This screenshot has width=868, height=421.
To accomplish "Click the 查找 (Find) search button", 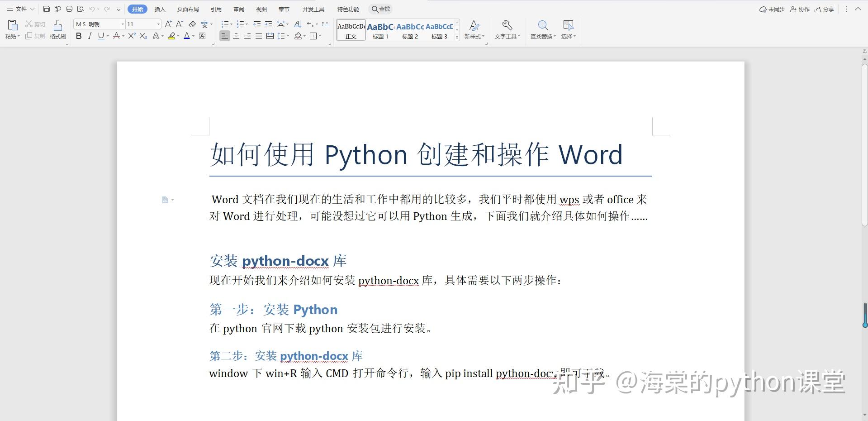I will tap(380, 9).
